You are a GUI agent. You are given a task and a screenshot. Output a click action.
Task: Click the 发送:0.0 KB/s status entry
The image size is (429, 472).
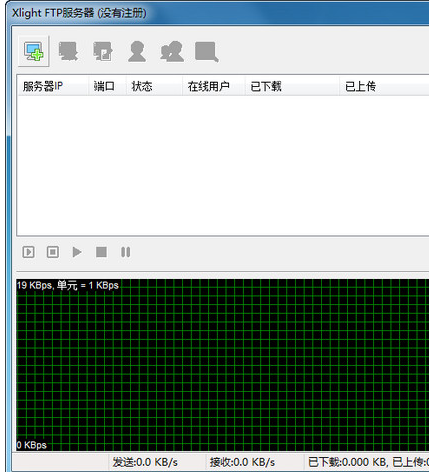[145, 462]
